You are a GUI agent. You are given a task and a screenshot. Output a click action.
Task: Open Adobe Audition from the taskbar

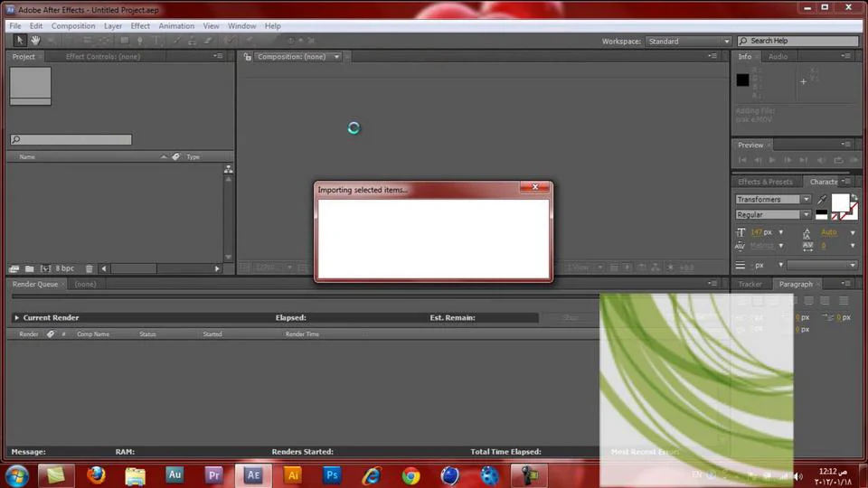click(175, 474)
